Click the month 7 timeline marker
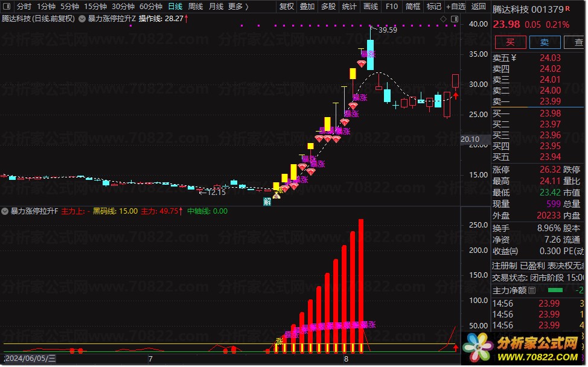Viewport: 588px width, 367px height. tap(150, 359)
